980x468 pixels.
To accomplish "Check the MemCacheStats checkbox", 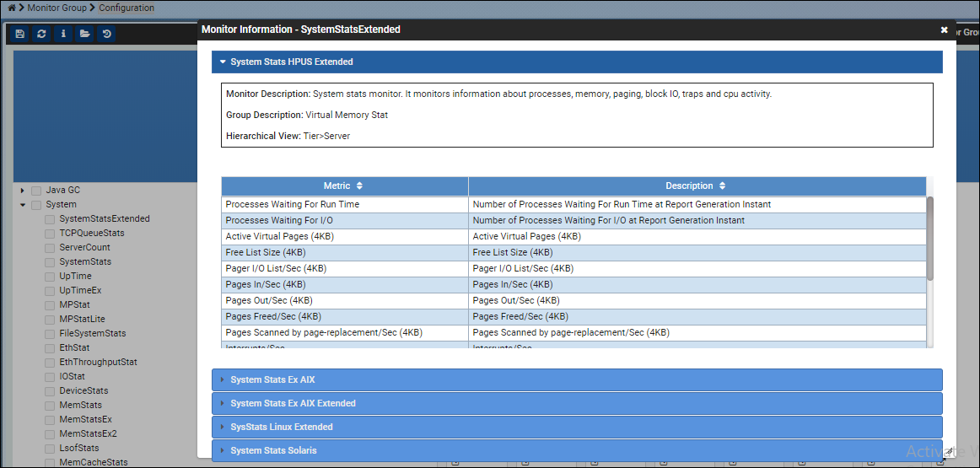I will [x=50, y=463].
